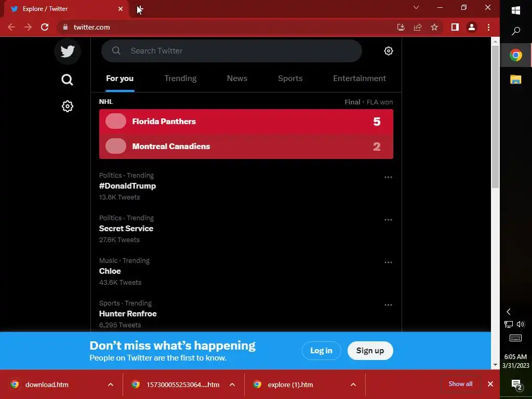
Task: Reload the Twitter page
Action: click(x=45, y=27)
